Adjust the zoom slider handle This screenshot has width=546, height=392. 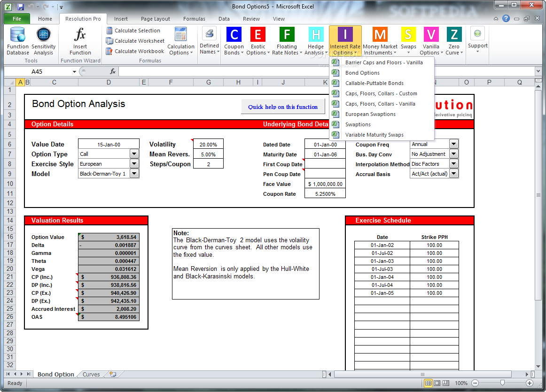click(502, 383)
